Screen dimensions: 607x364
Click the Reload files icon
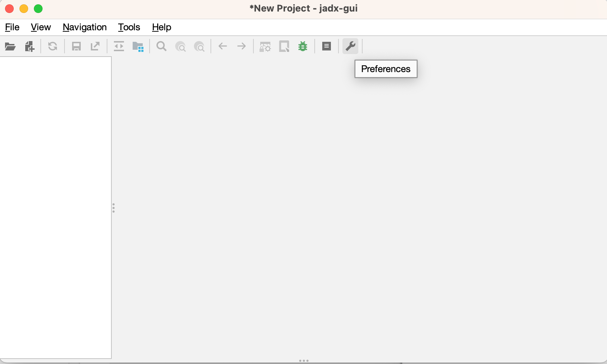point(53,46)
